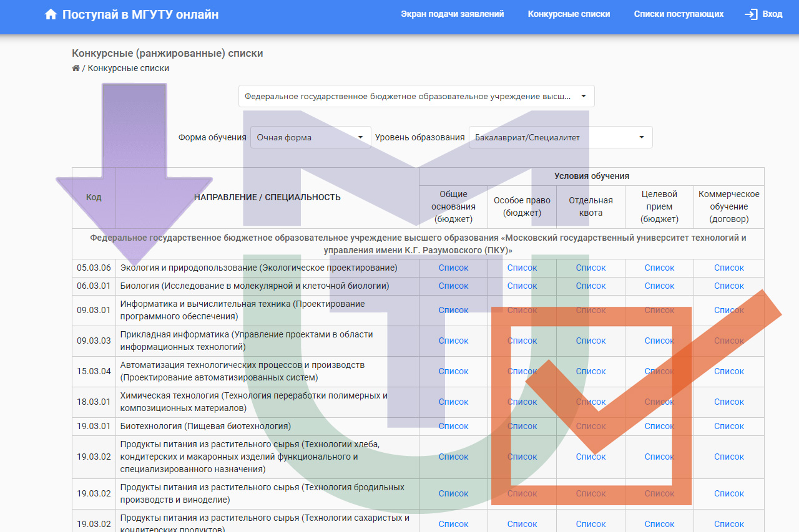Click the login arrow icon beside Вход
This screenshot has height=532, width=799.
(751, 14)
